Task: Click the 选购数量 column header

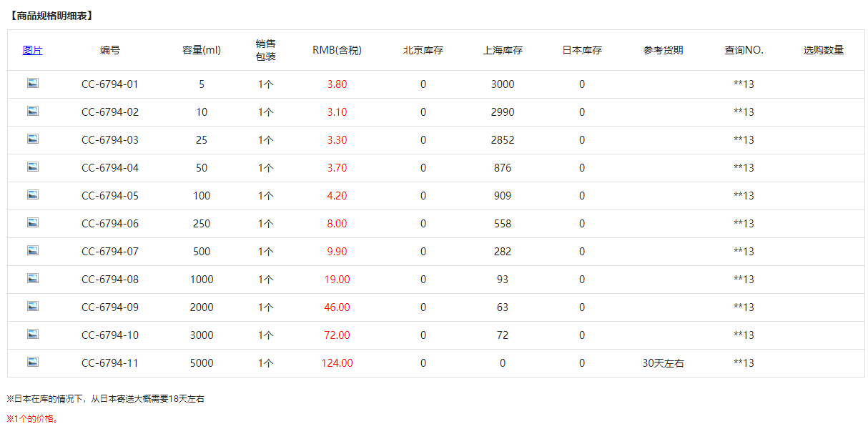Action: click(x=824, y=50)
